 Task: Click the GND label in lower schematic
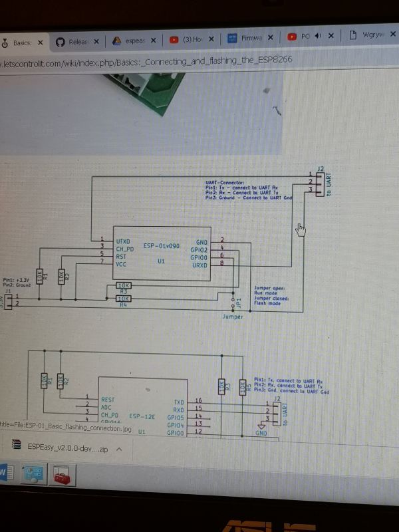coord(261,433)
